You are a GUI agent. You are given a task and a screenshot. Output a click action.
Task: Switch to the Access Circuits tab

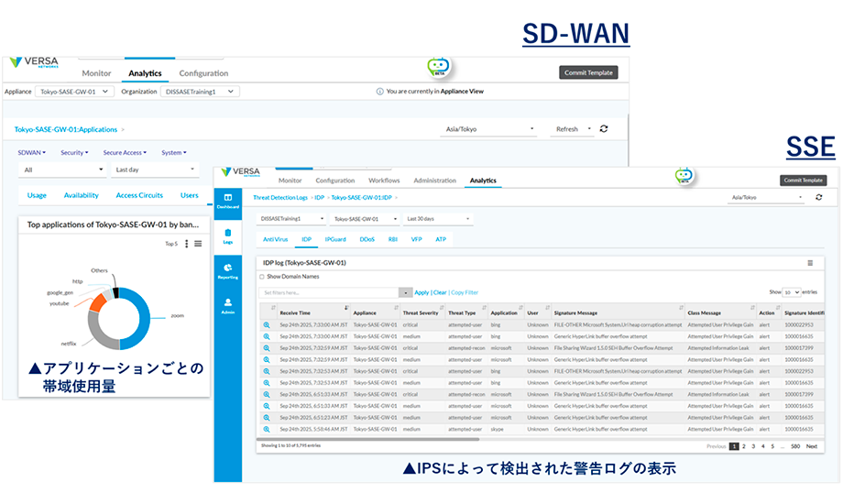139,195
